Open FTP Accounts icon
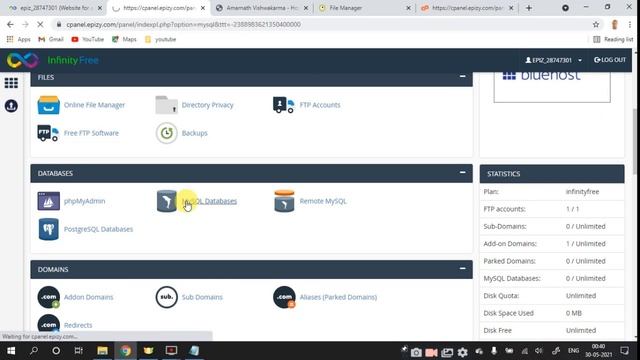The height and width of the screenshot is (360, 640). (x=284, y=105)
